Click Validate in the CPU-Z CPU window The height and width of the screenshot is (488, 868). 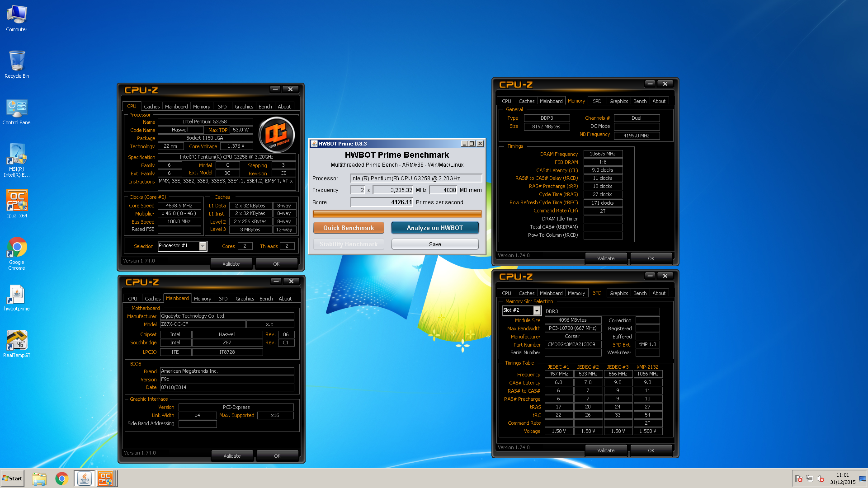point(231,264)
